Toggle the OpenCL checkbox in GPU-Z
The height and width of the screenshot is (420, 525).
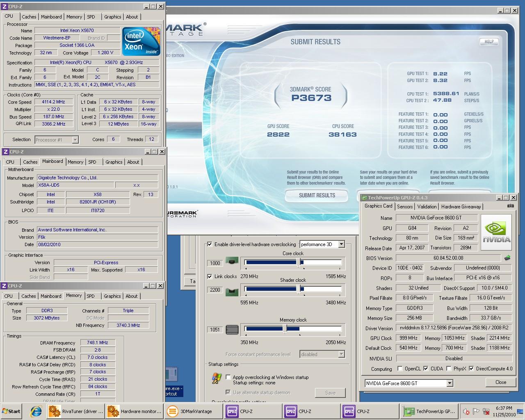400,368
